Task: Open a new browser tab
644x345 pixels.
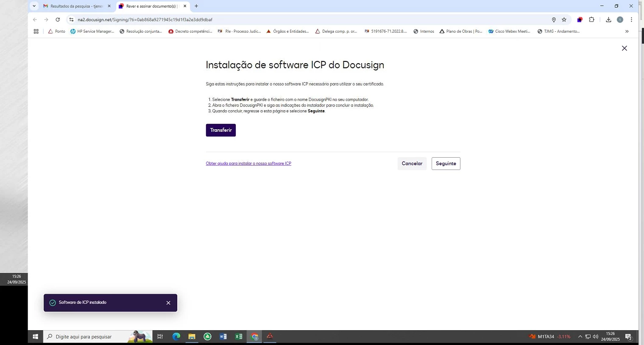Action: pyautogui.click(x=196, y=6)
